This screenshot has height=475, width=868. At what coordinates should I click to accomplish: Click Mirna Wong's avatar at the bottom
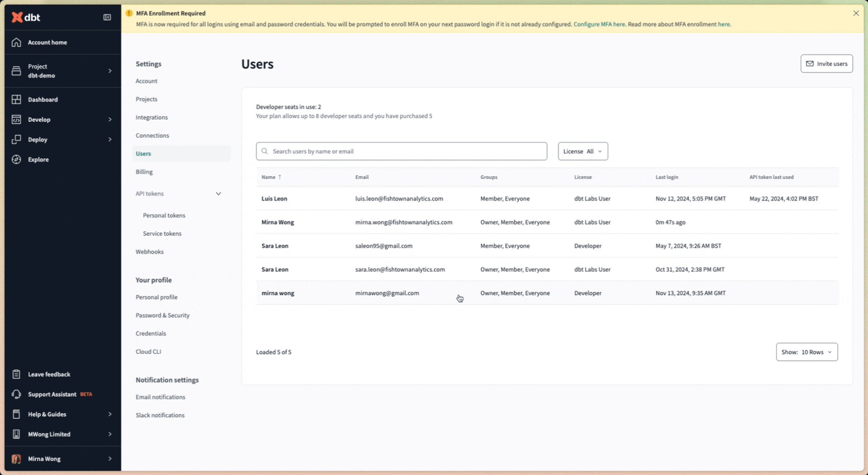pyautogui.click(x=16, y=459)
